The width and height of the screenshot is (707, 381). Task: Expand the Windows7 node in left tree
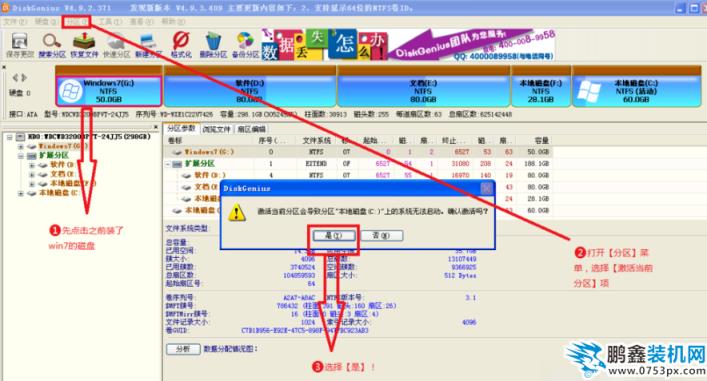pyautogui.click(x=21, y=147)
